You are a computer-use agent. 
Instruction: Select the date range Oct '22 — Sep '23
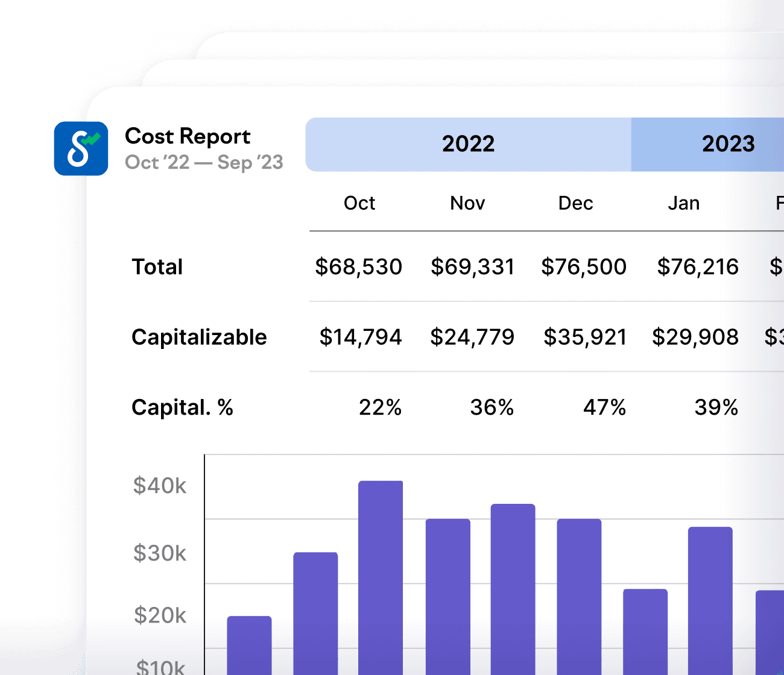(x=204, y=163)
